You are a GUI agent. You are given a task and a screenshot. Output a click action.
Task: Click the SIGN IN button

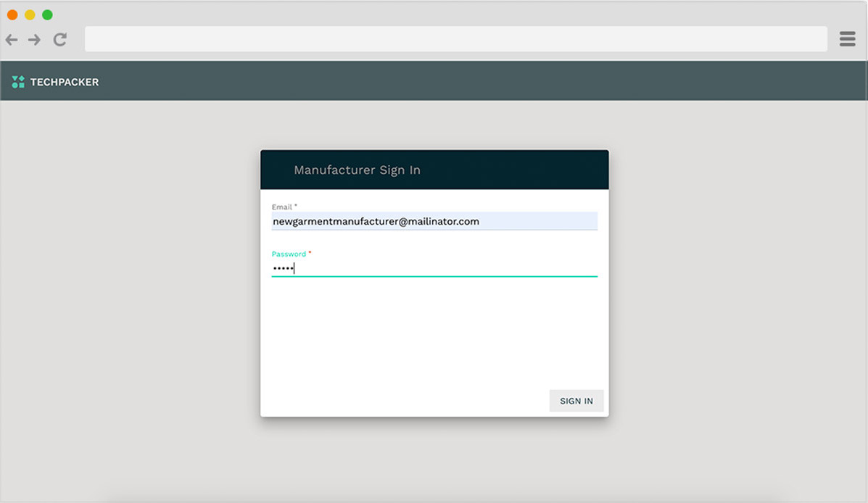[x=576, y=400]
